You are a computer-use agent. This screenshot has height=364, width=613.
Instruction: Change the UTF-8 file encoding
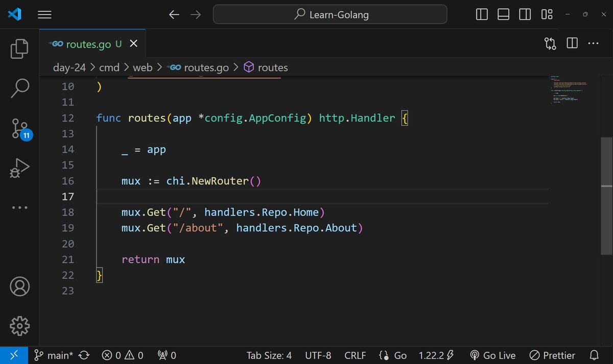click(318, 355)
